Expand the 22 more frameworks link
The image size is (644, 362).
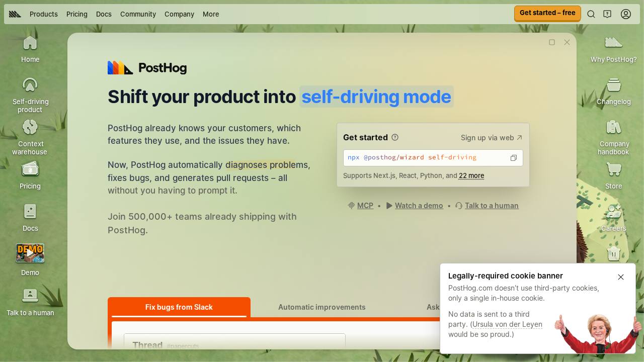[x=471, y=175]
